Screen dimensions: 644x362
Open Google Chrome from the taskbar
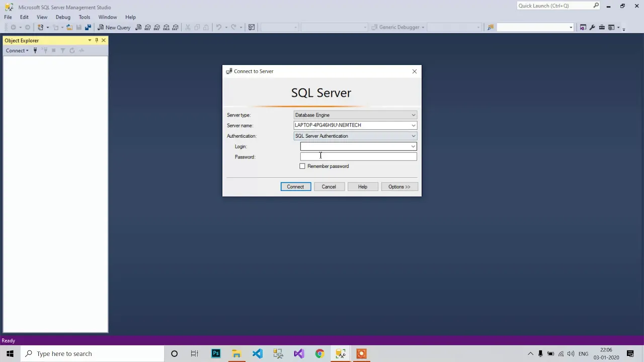pos(319,353)
